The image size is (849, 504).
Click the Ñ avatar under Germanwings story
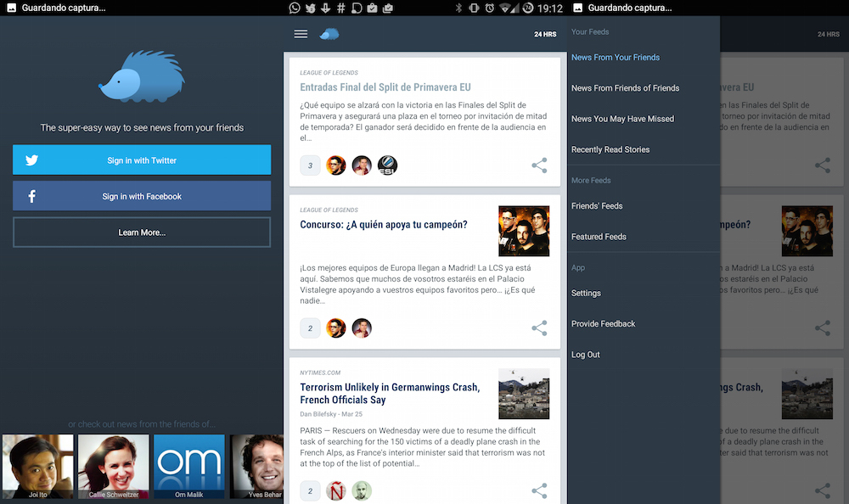(x=337, y=490)
